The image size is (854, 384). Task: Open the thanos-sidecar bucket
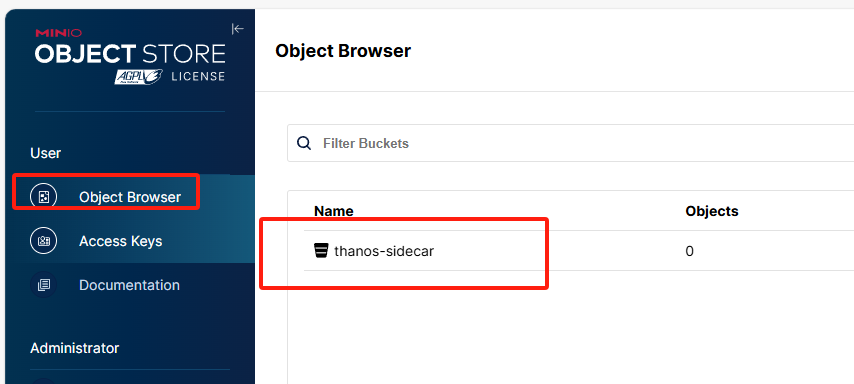[x=384, y=251]
